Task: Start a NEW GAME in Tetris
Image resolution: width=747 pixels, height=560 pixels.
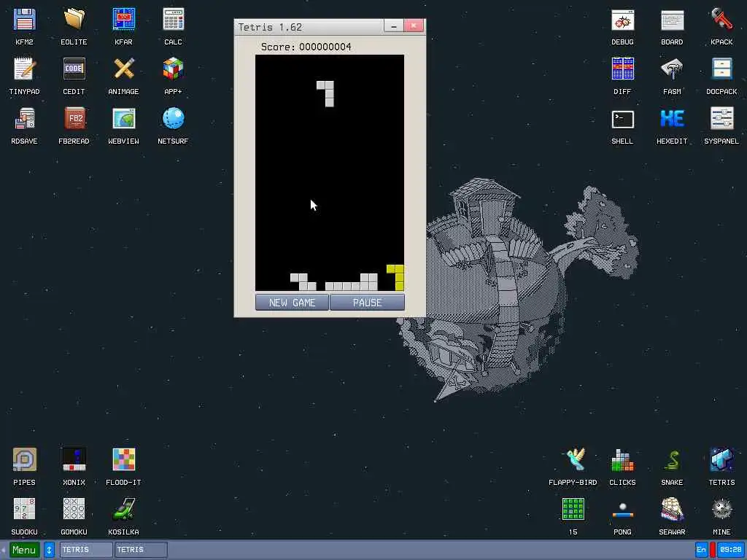Action: (x=292, y=303)
